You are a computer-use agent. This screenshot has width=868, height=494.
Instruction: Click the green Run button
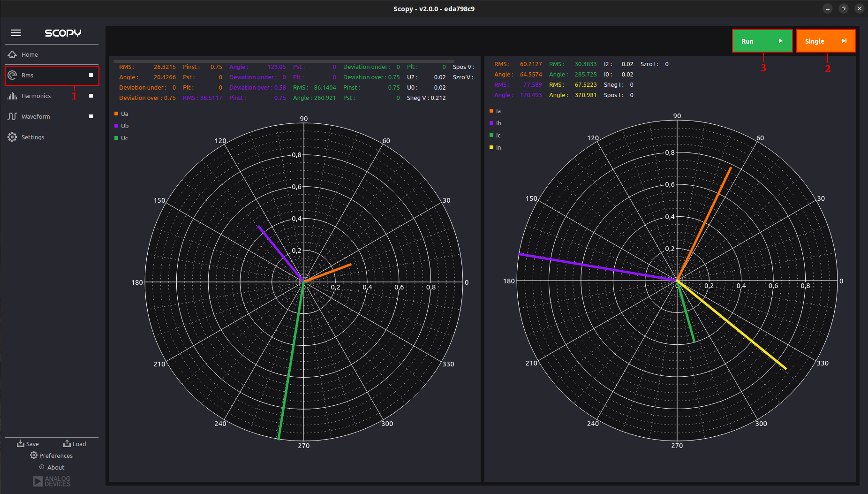pyautogui.click(x=762, y=41)
